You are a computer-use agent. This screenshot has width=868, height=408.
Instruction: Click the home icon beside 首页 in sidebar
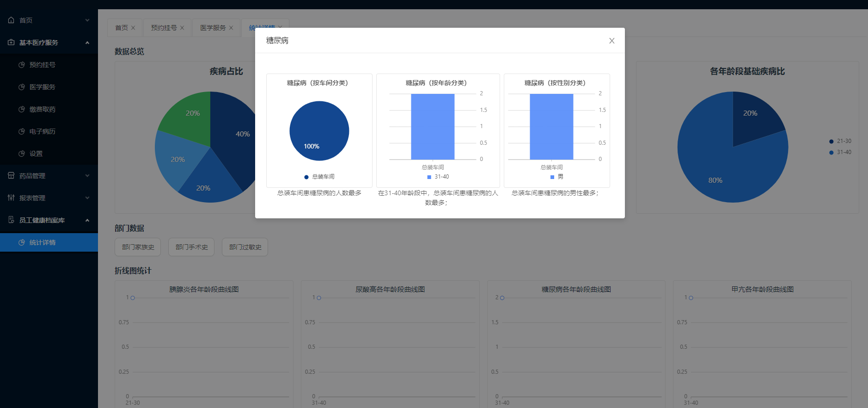pos(11,20)
